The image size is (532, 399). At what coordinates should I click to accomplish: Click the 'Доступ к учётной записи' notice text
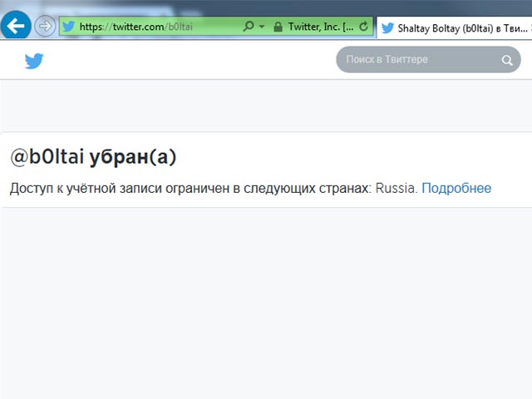(x=83, y=189)
